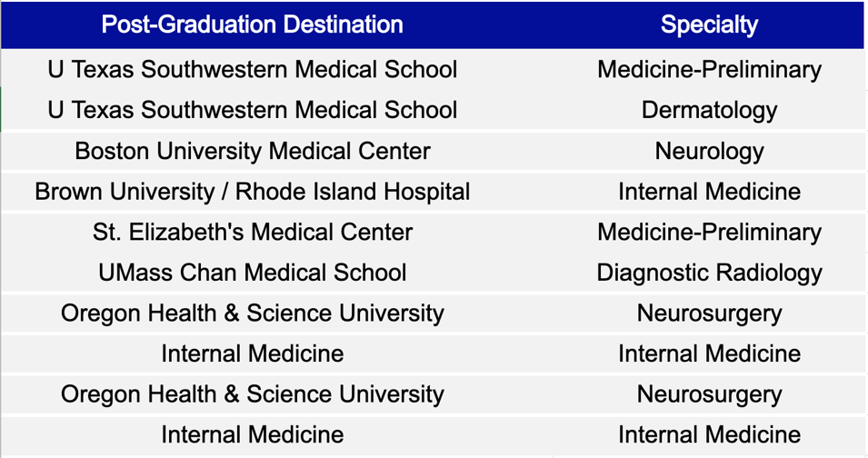Select Medicine-Preliminary in the first data row

(709, 70)
